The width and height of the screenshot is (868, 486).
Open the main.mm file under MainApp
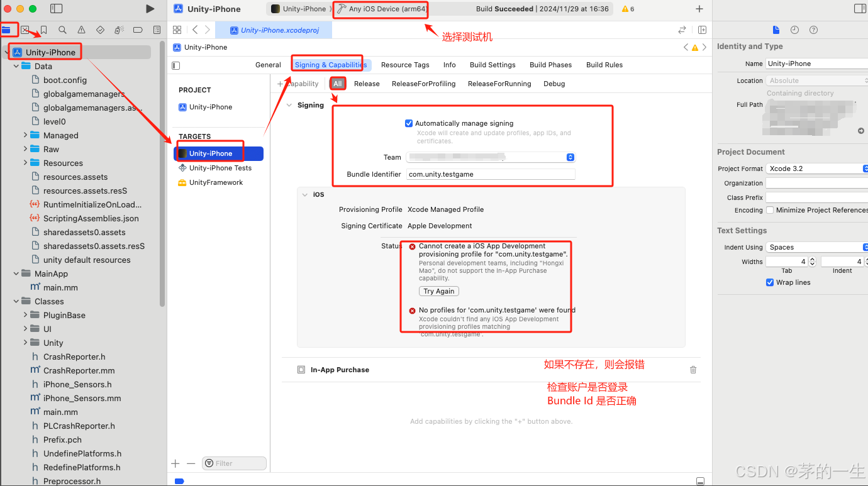60,287
